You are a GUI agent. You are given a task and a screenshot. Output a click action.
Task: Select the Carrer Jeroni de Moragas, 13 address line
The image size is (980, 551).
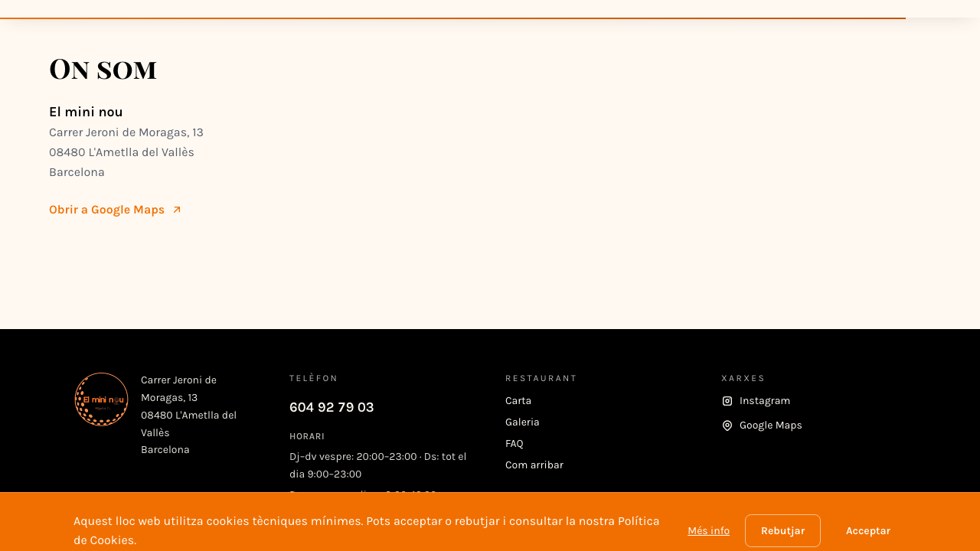pyautogui.click(x=126, y=132)
